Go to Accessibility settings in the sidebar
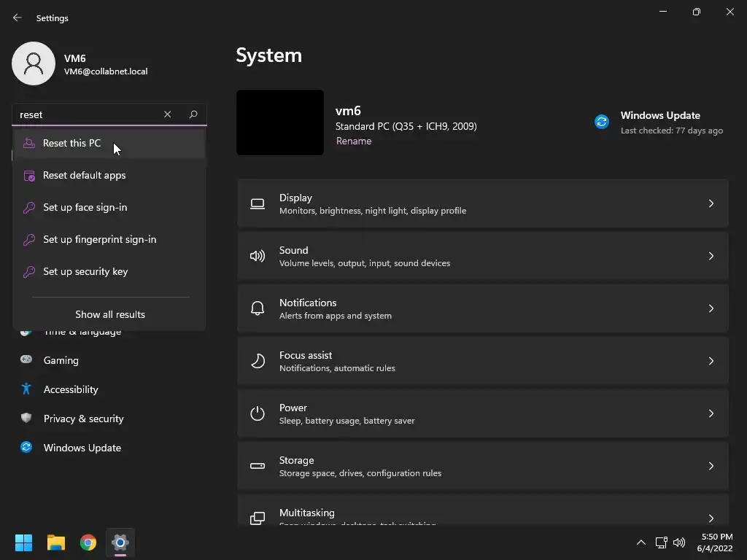The width and height of the screenshot is (747, 560). (71, 389)
